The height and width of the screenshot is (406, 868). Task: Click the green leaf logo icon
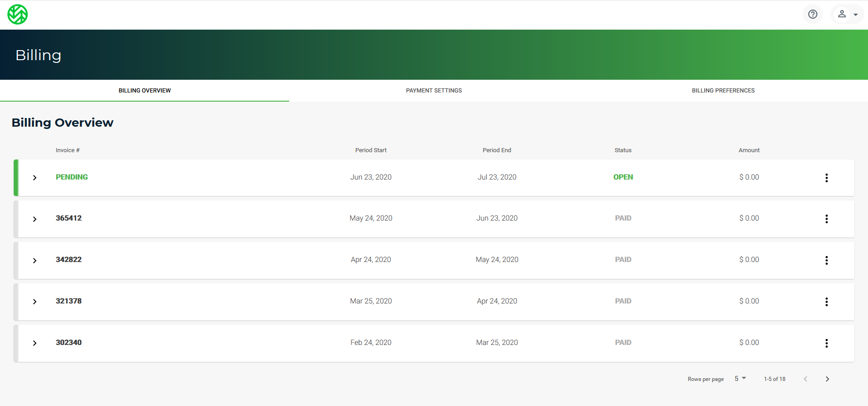coord(18,15)
